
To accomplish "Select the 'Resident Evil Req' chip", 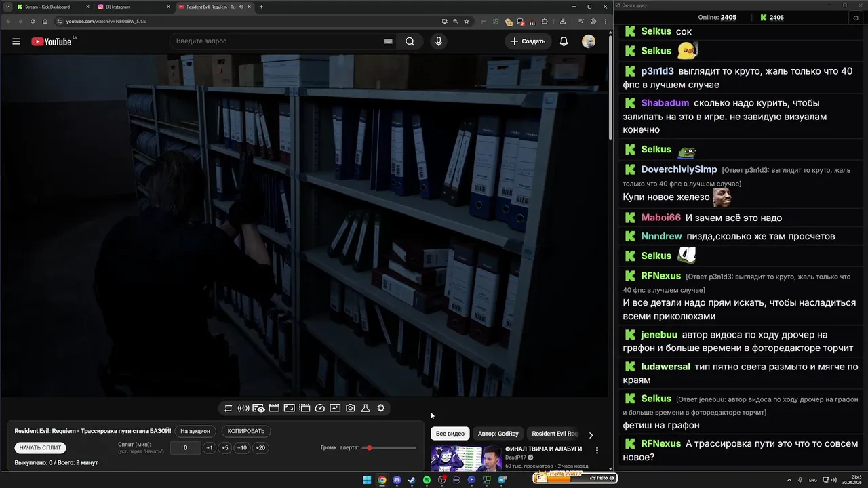I will 555,434.
